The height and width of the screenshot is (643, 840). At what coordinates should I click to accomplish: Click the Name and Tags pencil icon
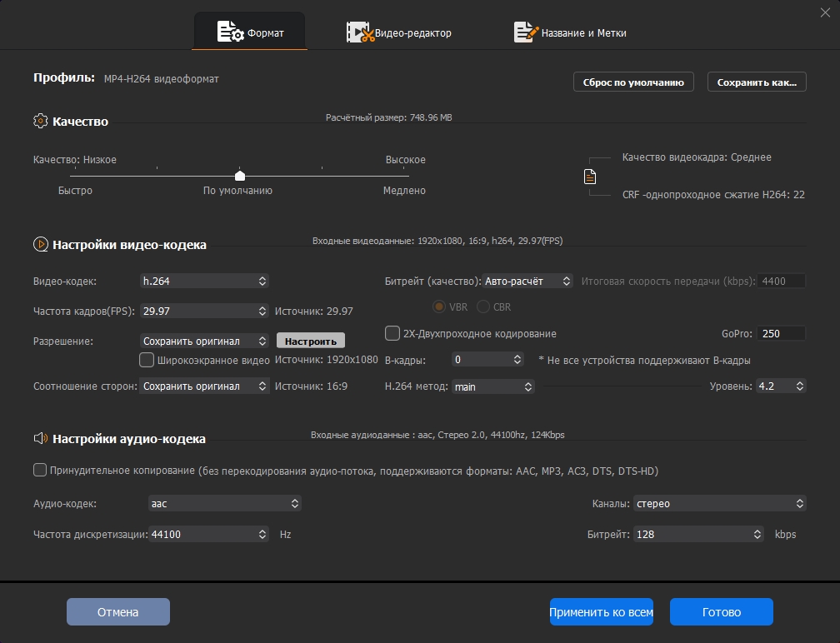(526, 32)
